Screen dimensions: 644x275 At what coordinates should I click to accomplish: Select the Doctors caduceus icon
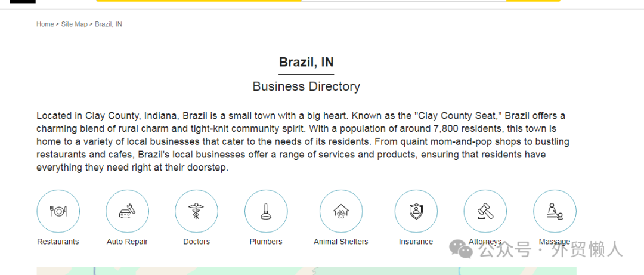(x=196, y=211)
